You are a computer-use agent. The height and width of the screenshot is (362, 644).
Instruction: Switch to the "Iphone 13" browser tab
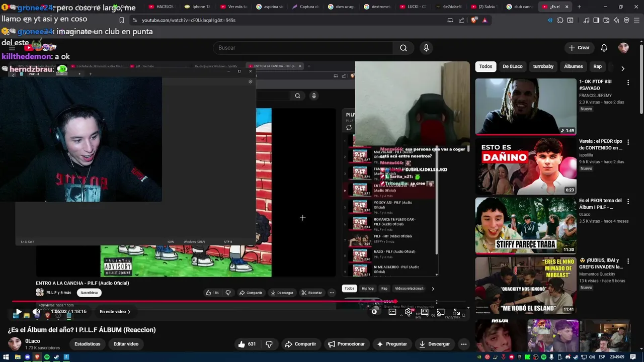pyautogui.click(x=197, y=7)
